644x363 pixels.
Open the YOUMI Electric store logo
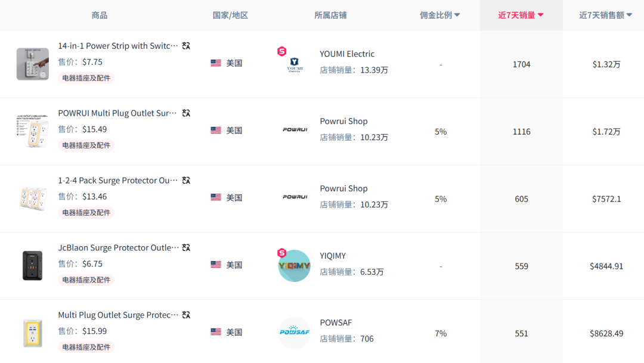tap(295, 64)
